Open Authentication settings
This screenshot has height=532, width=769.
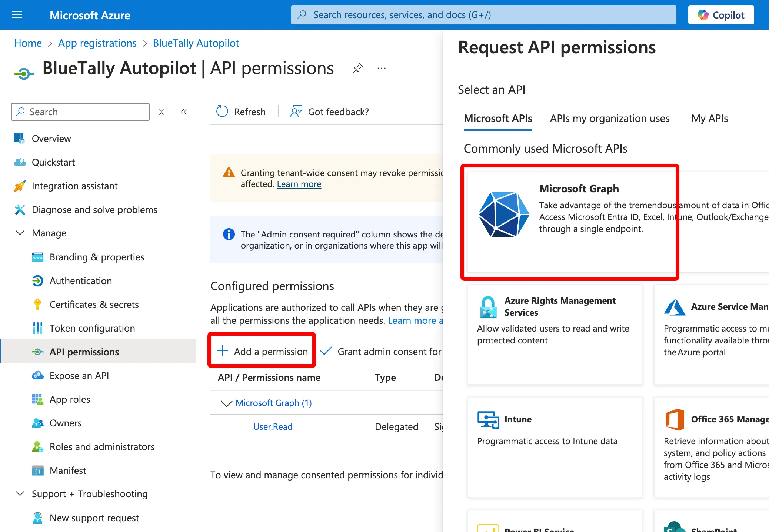click(80, 281)
